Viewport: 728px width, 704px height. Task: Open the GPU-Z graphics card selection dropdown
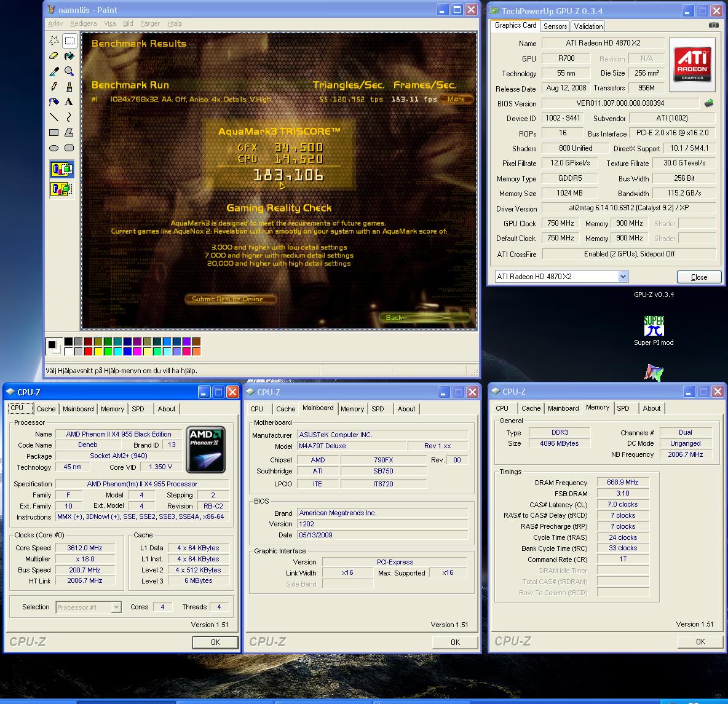[623, 276]
